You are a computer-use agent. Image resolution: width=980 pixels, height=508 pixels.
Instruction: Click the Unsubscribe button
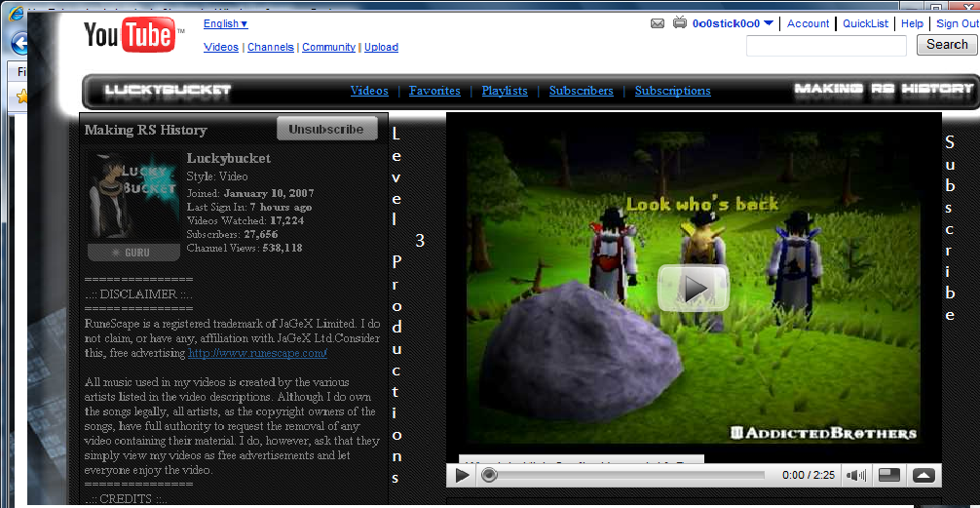point(326,129)
